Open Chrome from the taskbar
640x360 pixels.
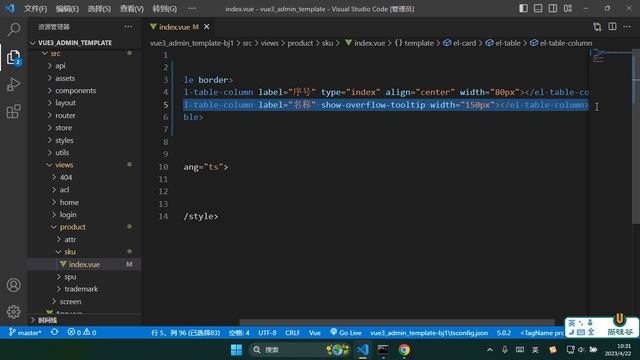[x=404, y=350]
